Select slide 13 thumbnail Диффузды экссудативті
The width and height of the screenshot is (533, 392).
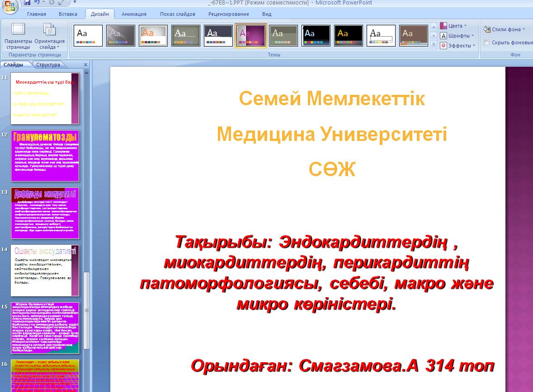45,213
